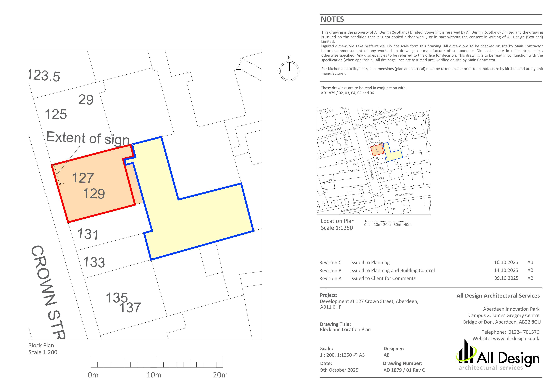555x392 pixels.
Task: Click 'SPRINGBANK STREET' label on the location plan
Action: coord(353,209)
